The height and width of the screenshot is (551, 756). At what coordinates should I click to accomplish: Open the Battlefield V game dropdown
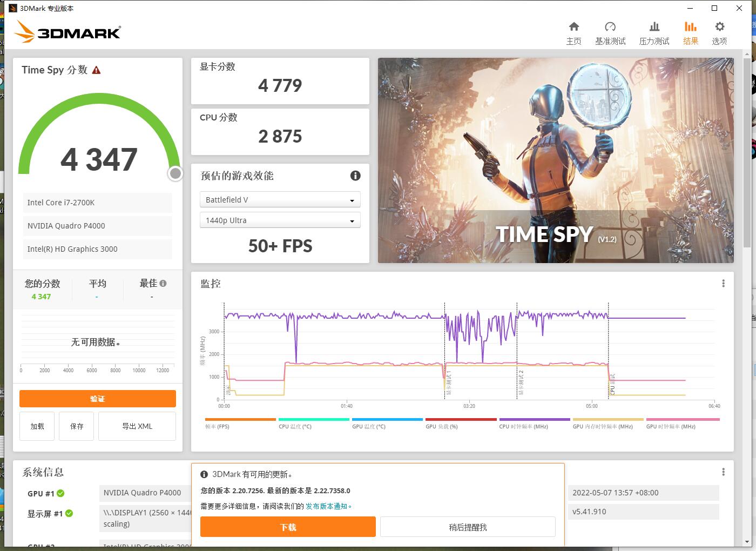[280, 200]
